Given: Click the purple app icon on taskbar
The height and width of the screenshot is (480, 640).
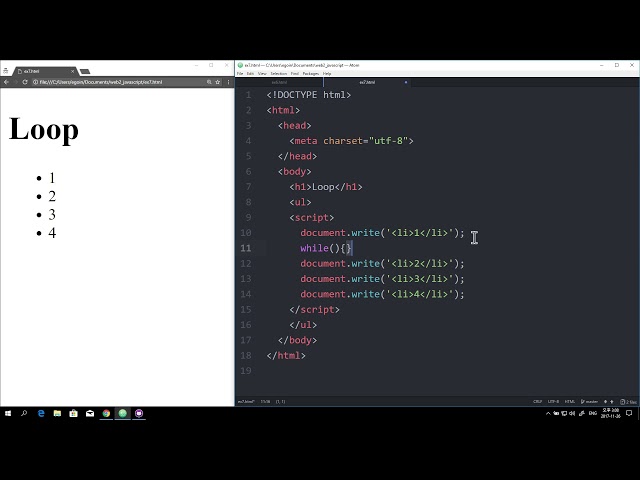Looking at the screenshot, I should coord(139,413).
